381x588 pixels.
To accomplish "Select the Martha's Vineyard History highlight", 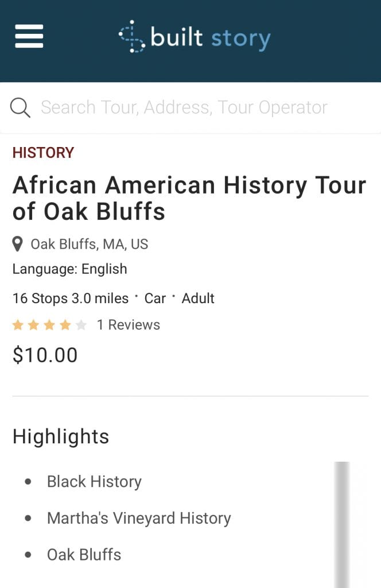I will (x=138, y=518).
